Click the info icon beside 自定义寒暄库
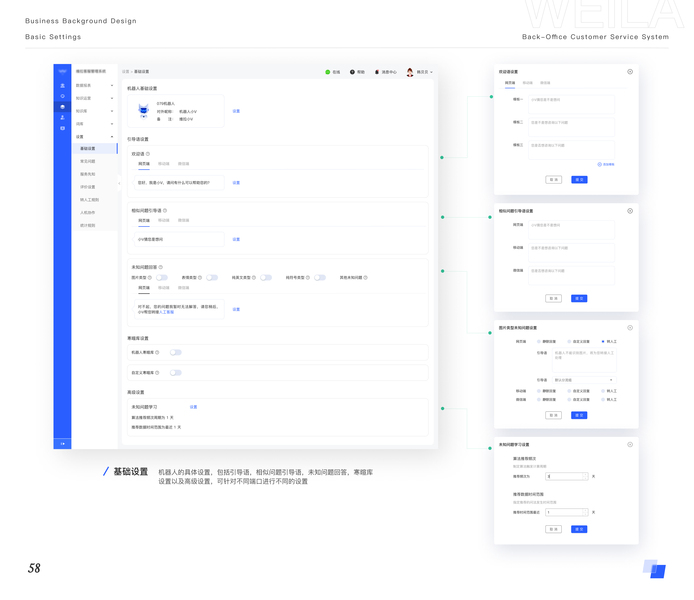Viewport: 694px width, 600px height. [157, 373]
